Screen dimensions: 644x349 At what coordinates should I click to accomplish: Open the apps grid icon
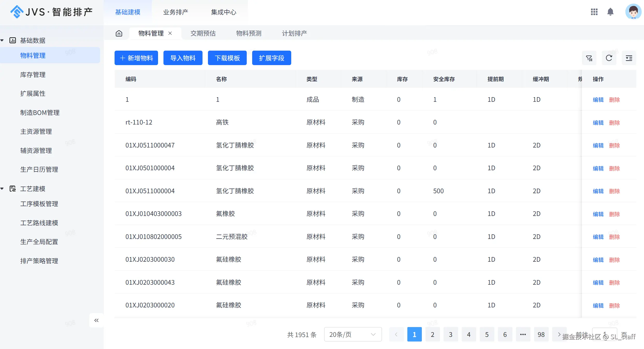click(594, 12)
